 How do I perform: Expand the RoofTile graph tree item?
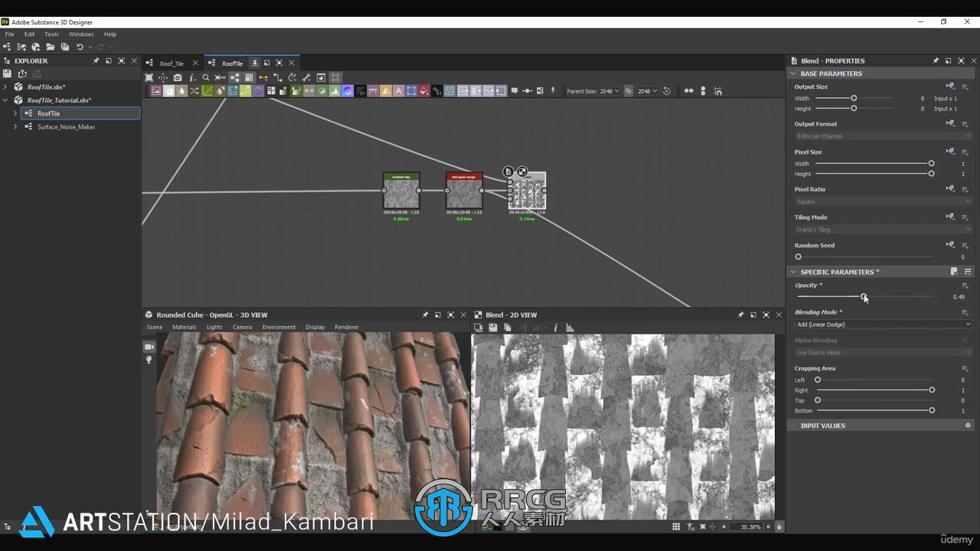click(15, 113)
